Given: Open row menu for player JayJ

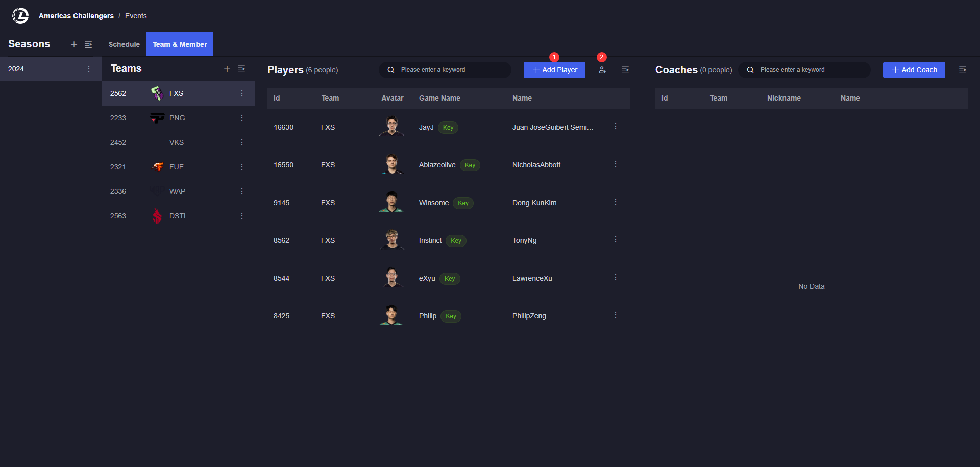Looking at the screenshot, I should pos(616,127).
